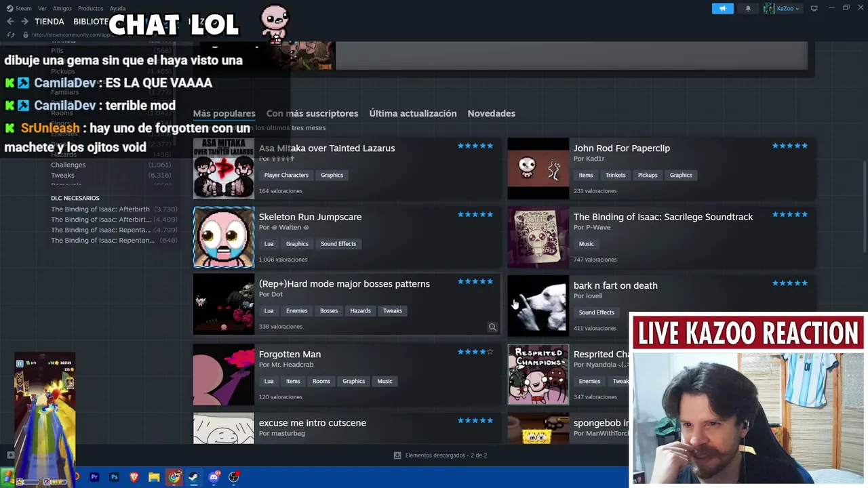The image size is (868, 488).
Task: Click the magnifier icon on Hard mode card
Action: coord(492,327)
